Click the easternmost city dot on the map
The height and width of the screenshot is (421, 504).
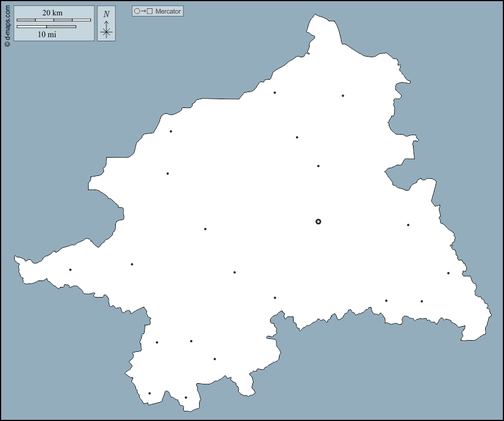click(x=448, y=273)
